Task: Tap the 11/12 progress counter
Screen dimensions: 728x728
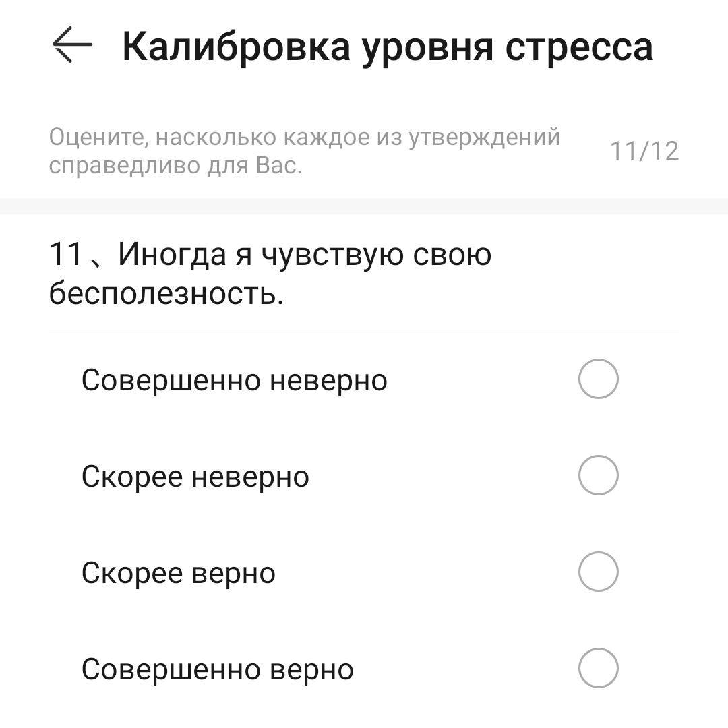Action: click(644, 151)
